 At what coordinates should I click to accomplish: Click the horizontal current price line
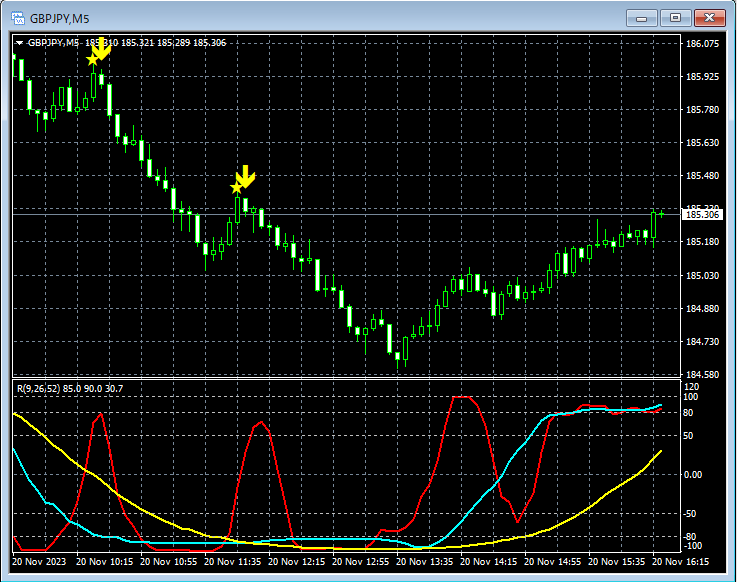coord(346,215)
